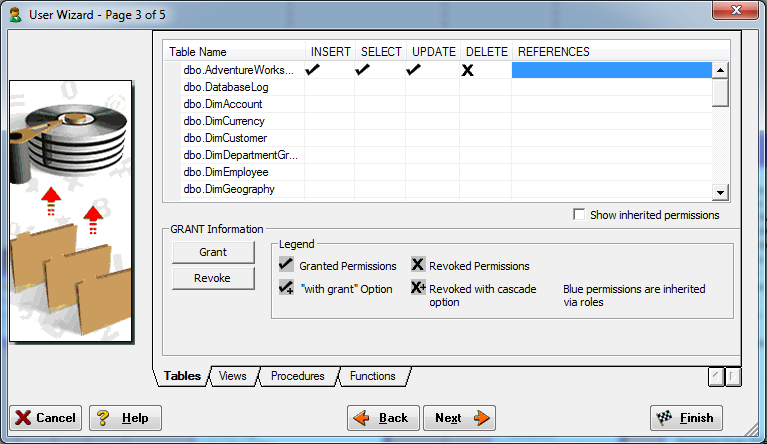Click the table list scroll down arrow
The image size is (767, 444).
tap(720, 192)
